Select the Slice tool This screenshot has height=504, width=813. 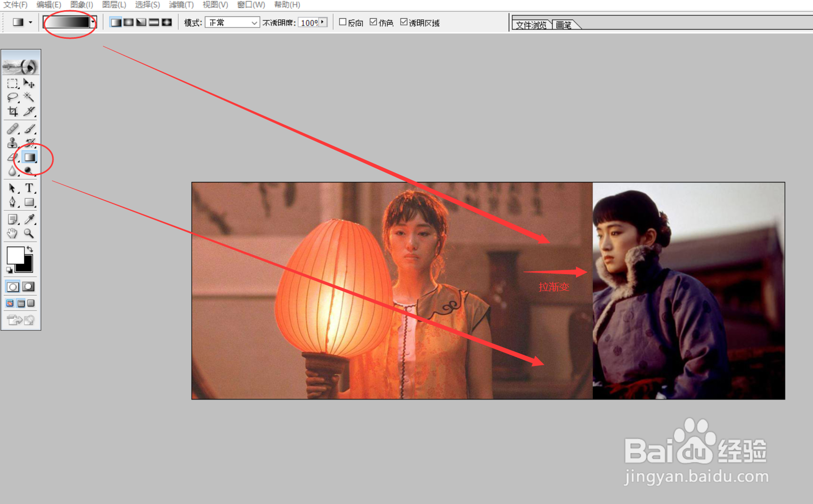[29, 111]
